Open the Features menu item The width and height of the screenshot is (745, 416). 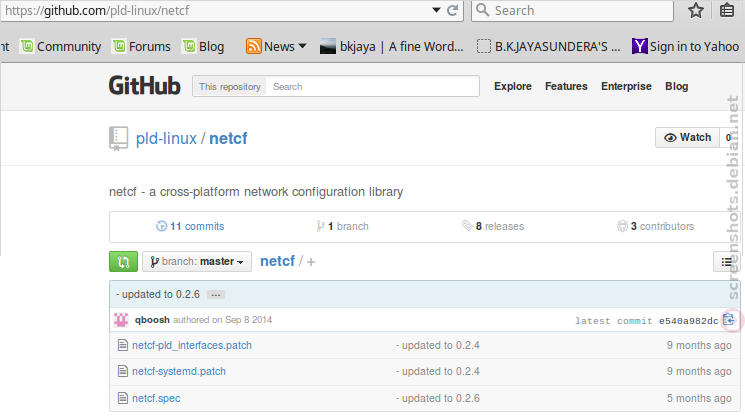tap(566, 86)
